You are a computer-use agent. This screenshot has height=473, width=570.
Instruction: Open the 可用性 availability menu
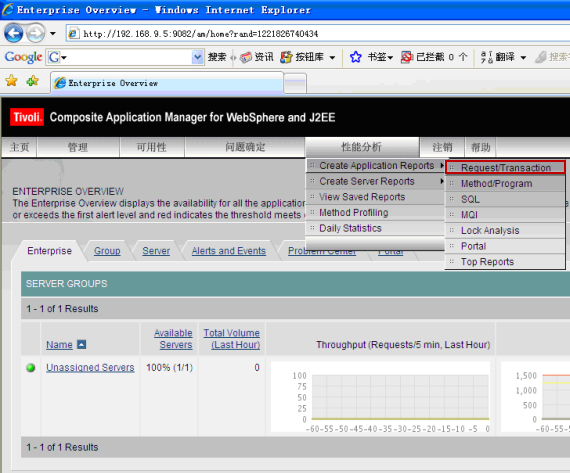tap(152, 147)
